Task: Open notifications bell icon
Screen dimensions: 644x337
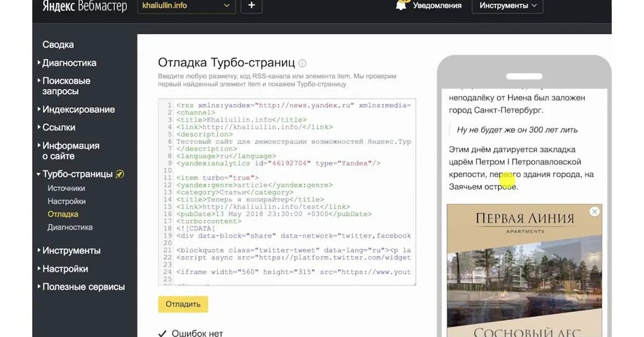Action: [x=401, y=5]
